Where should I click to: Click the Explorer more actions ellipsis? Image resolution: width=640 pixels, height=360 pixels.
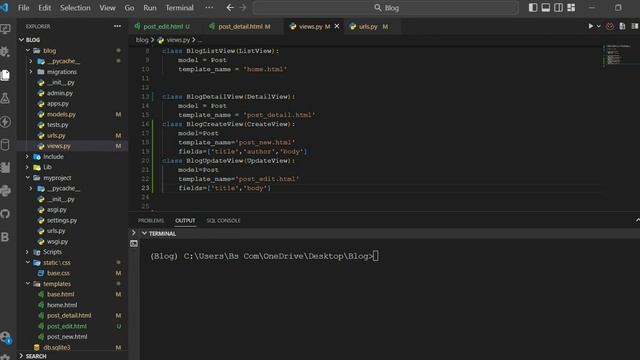[x=118, y=26]
